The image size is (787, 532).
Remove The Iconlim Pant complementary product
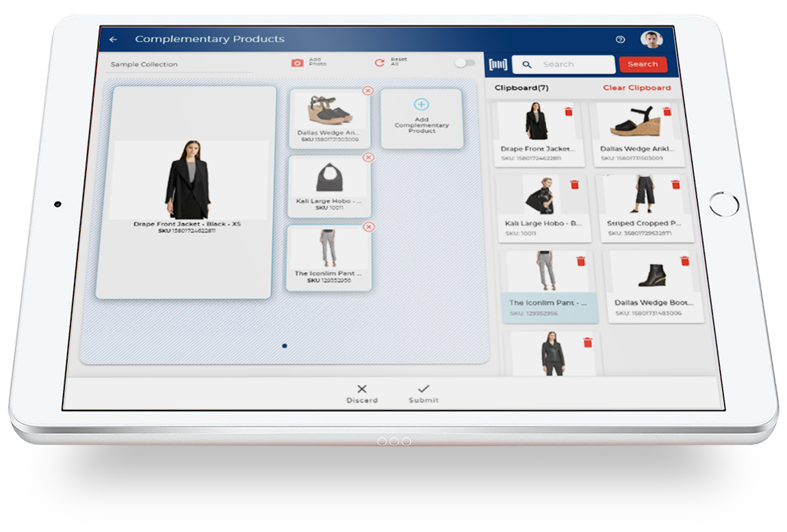coord(369,226)
